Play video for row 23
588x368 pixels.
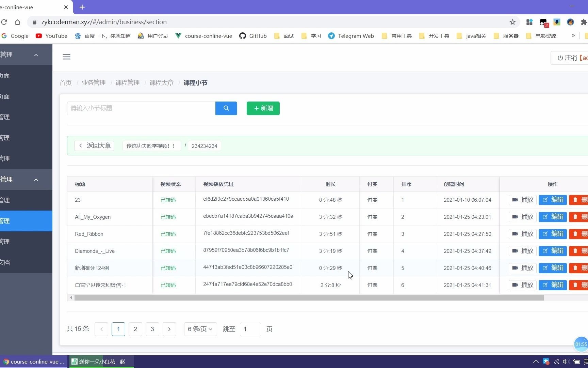[523, 200]
